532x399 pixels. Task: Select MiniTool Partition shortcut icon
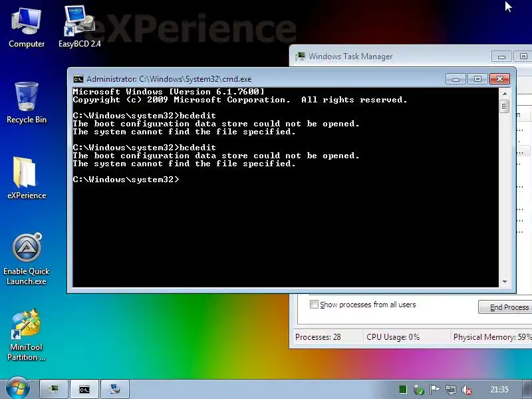[x=27, y=335]
